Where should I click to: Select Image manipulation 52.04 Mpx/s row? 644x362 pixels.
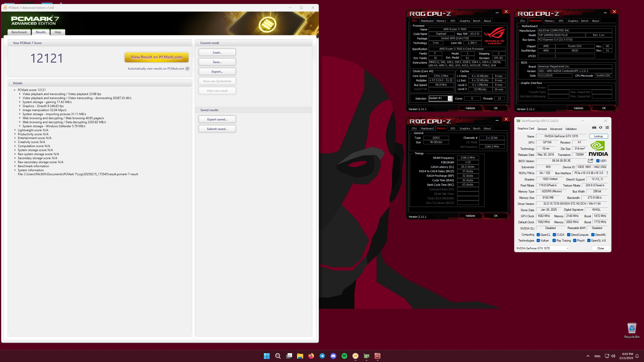[x=45, y=110]
